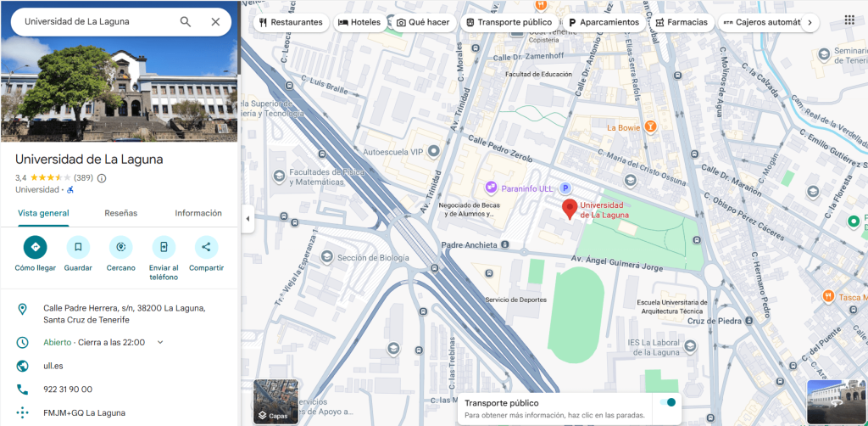Filter map by Restaurantes chip

(x=292, y=23)
